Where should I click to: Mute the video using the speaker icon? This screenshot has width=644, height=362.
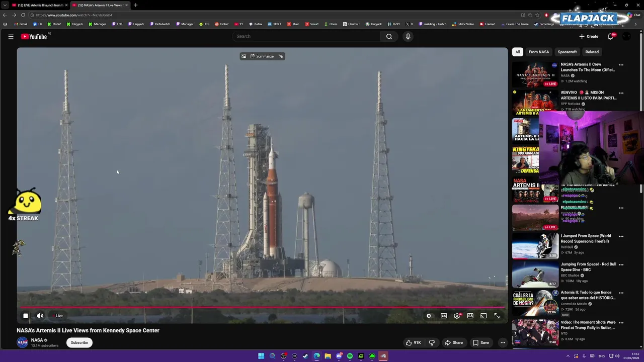click(40, 316)
